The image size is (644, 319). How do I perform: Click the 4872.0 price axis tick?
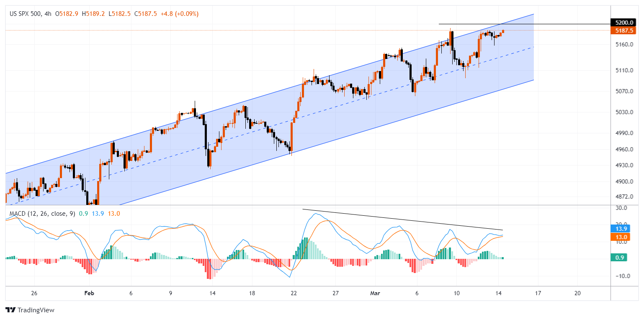624,197
